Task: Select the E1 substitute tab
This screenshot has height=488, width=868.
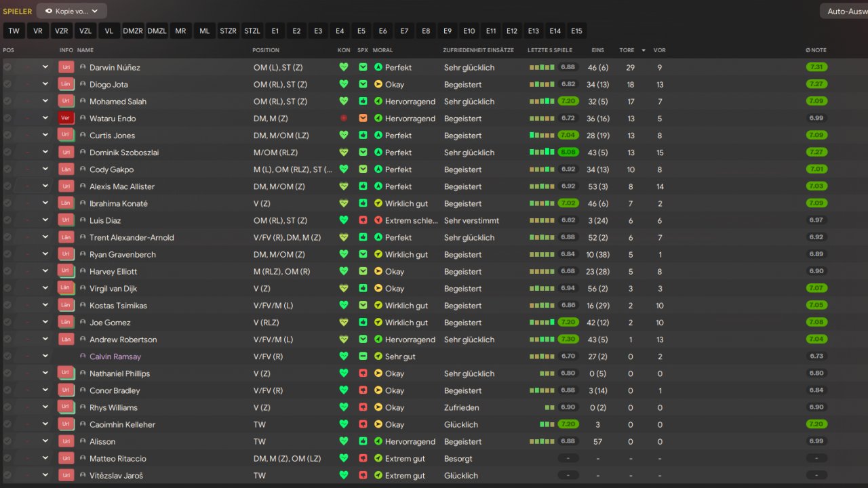Action: pos(275,31)
